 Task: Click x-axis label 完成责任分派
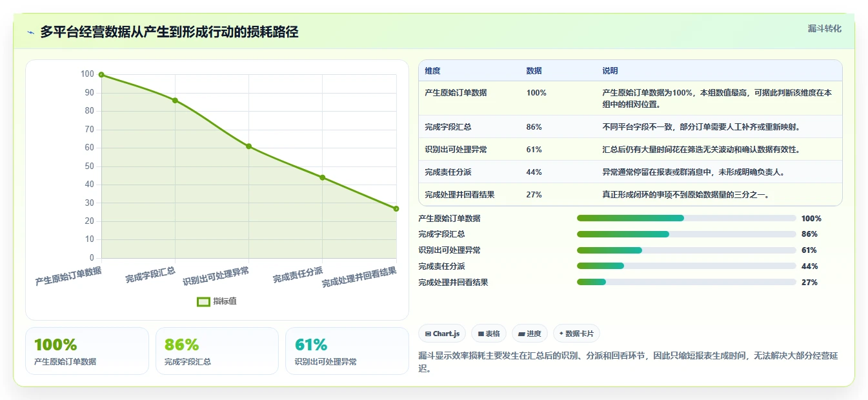(x=298, y=275)
